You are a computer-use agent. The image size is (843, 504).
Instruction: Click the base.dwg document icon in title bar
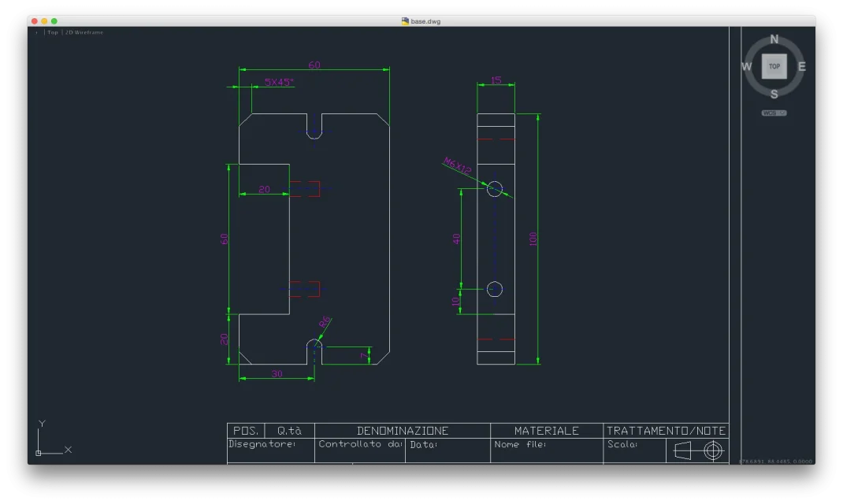(x=405, y=21)
